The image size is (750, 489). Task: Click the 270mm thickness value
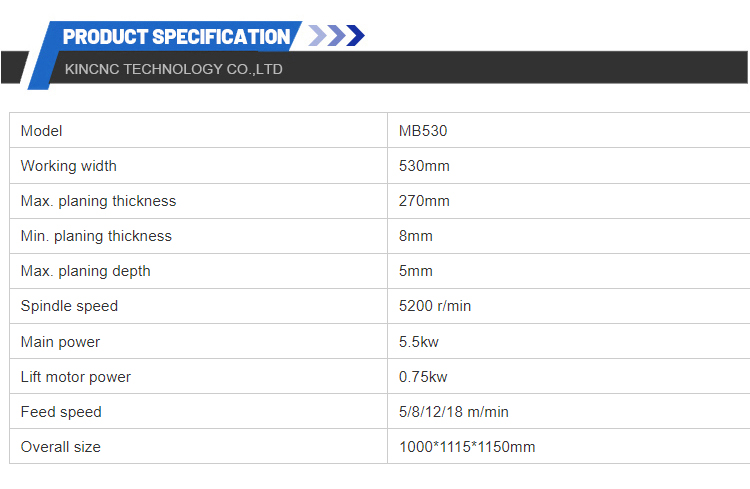424,201
